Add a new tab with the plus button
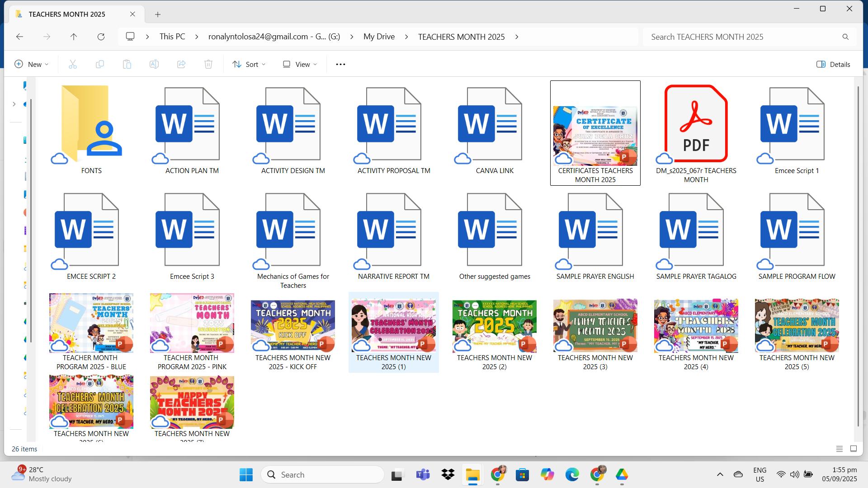This screenshot has height=488, width=868. 158,14
